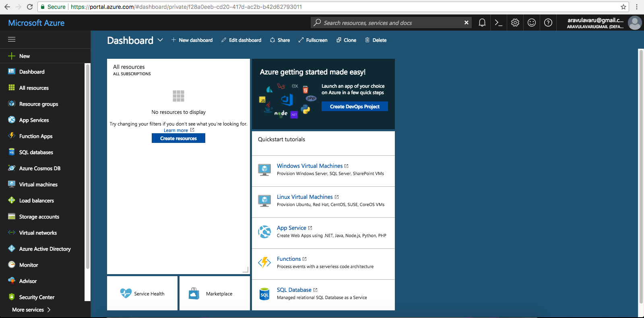
Task: Click the Azure Active Directory icon
Action: pos(12,249)
